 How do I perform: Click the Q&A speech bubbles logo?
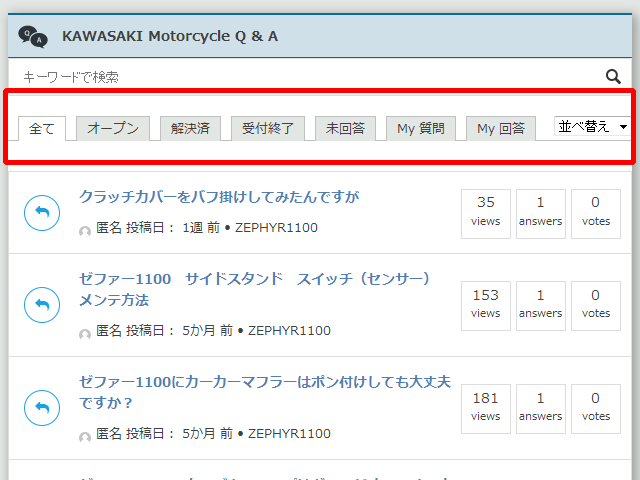point(33,37)
